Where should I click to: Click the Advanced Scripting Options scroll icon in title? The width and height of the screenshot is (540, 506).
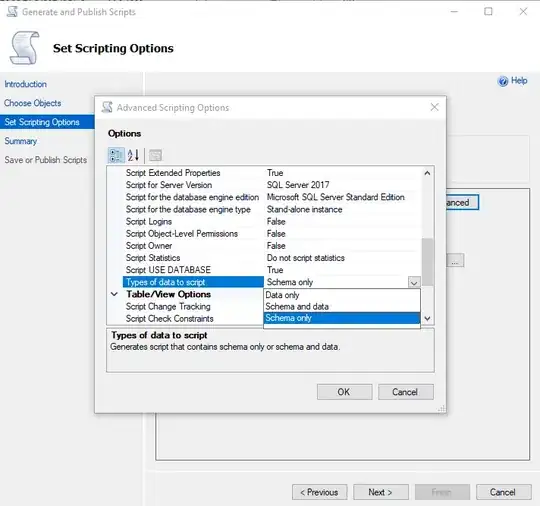(107, 107)
